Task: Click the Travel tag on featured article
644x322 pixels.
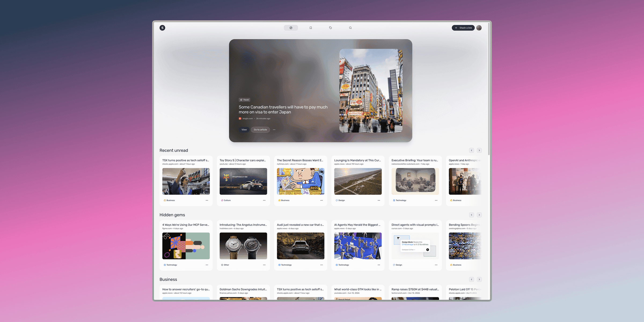Action: (x=244, y=100)
